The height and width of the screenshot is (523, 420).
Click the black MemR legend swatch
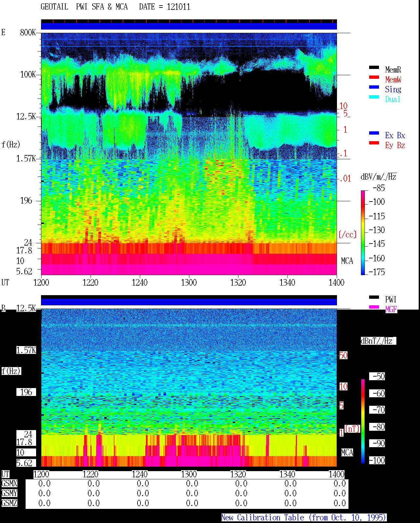coord(374,67)
